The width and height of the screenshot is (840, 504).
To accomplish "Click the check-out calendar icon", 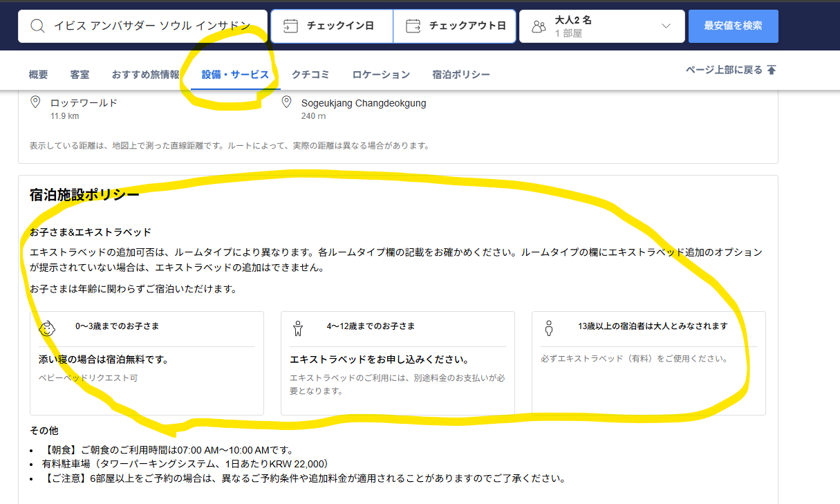I will pyautogui.click(x=413, y=26).
